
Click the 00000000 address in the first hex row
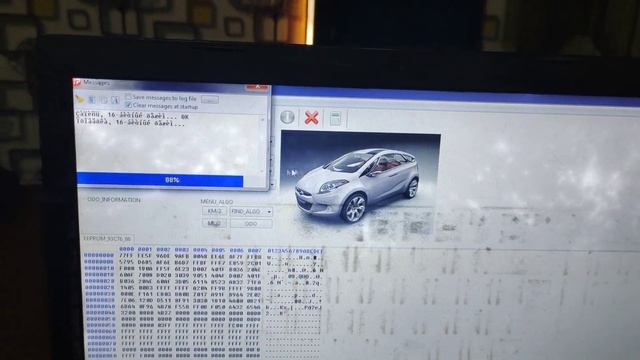99,255
